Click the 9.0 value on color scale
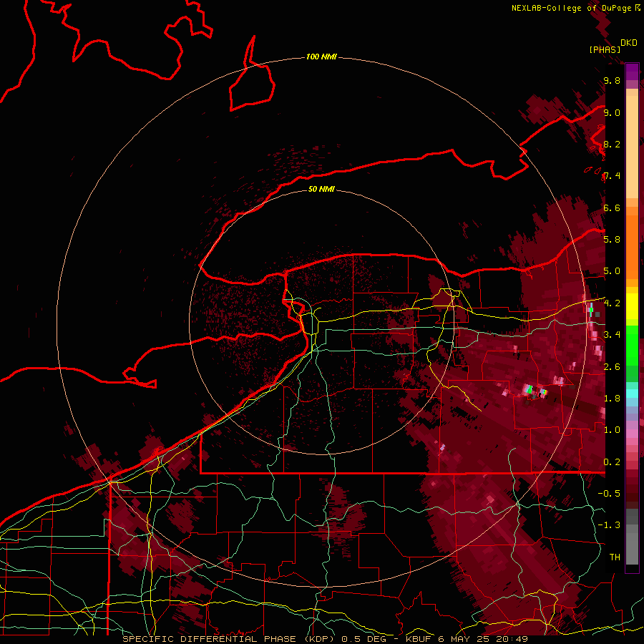 (612, 112)
